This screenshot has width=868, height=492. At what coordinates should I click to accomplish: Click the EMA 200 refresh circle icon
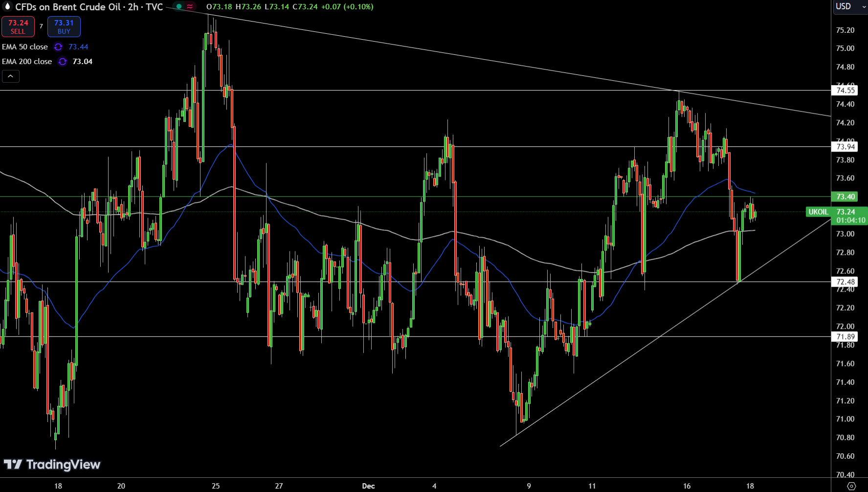[x=63, y=62]
